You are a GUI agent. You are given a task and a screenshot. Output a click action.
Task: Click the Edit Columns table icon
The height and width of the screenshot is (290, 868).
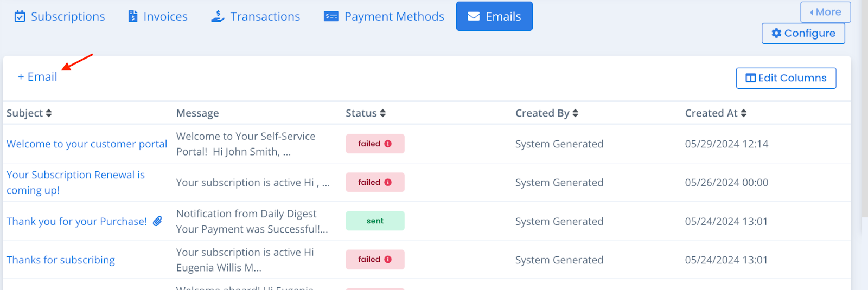(751, 78)
